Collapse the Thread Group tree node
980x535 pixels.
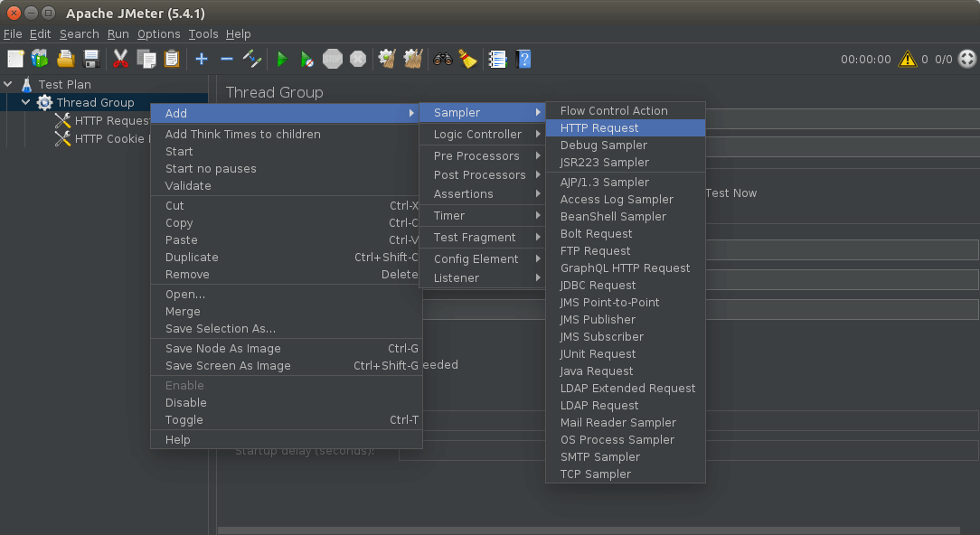26,102
